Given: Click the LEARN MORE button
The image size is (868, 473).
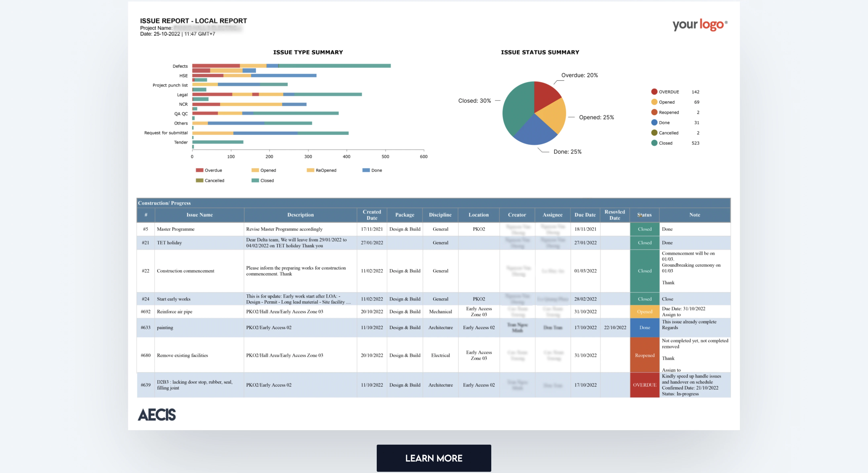Looking at the screenshot, I should [434, 458].
